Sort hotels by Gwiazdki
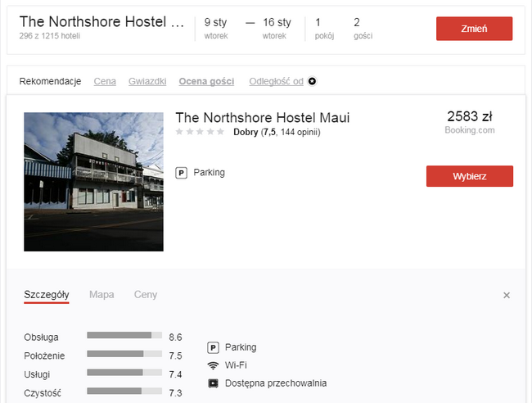 (x=147, y=81)
